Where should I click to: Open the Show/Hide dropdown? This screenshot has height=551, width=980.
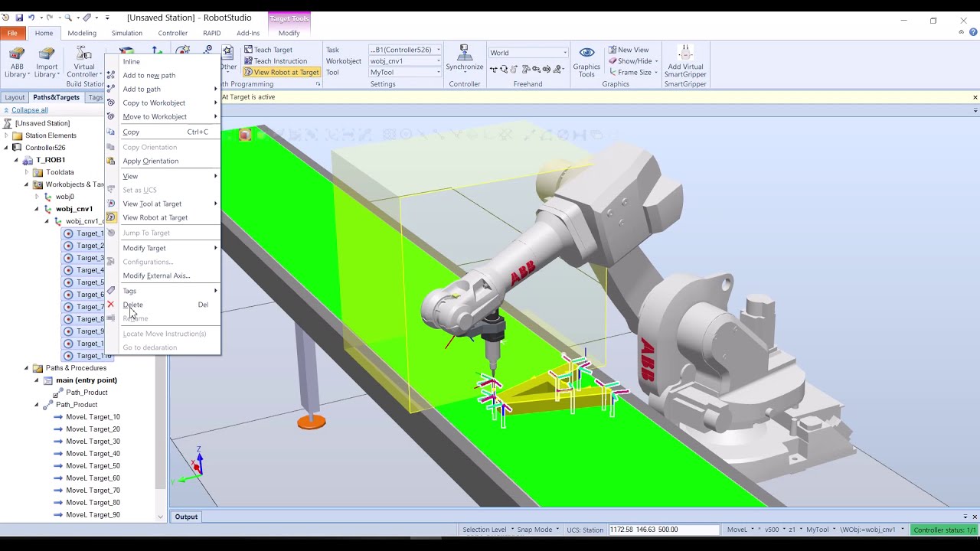pos(632,61)
